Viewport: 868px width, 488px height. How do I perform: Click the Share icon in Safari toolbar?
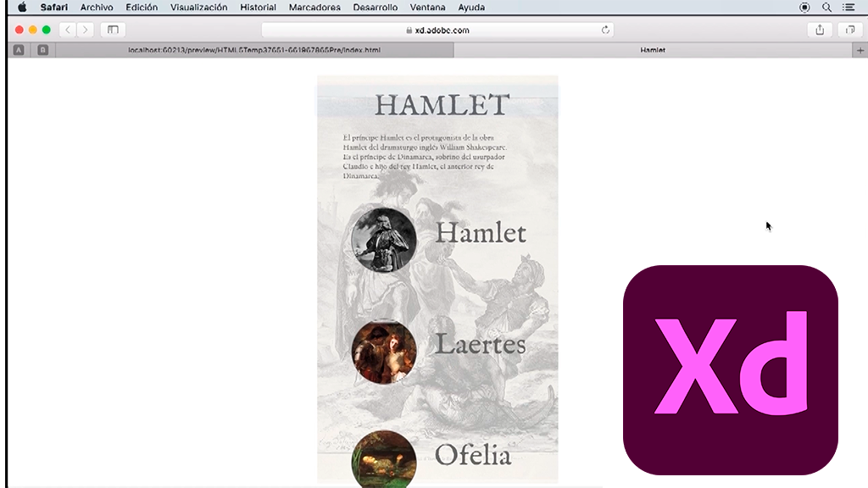pos(820,30)
